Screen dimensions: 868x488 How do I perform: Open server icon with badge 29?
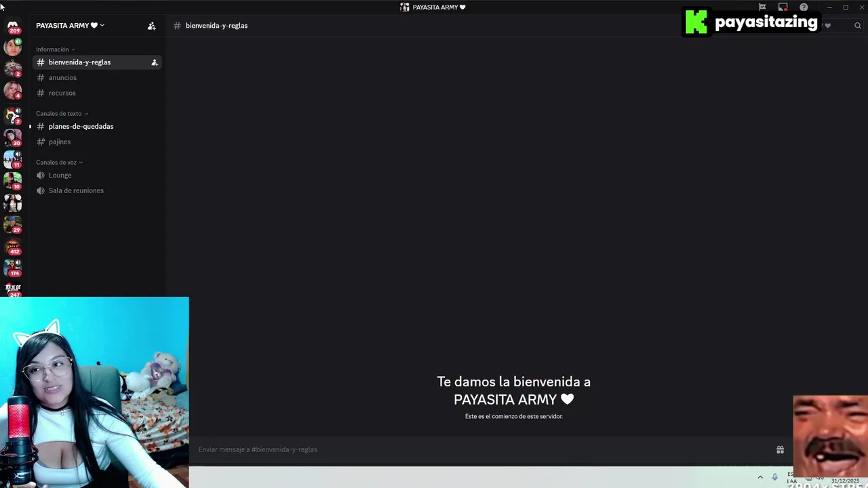(12, 224)
